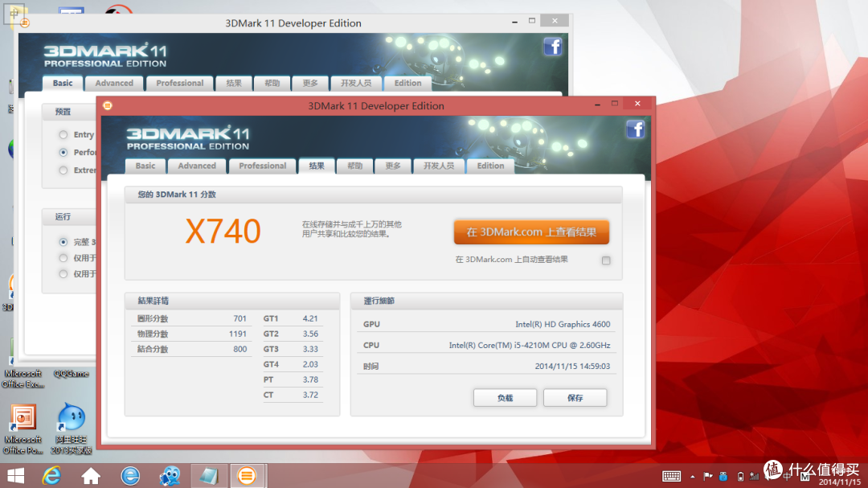Select Professional tab in back window
868x488 pixels.
click(x=180, y=83)
